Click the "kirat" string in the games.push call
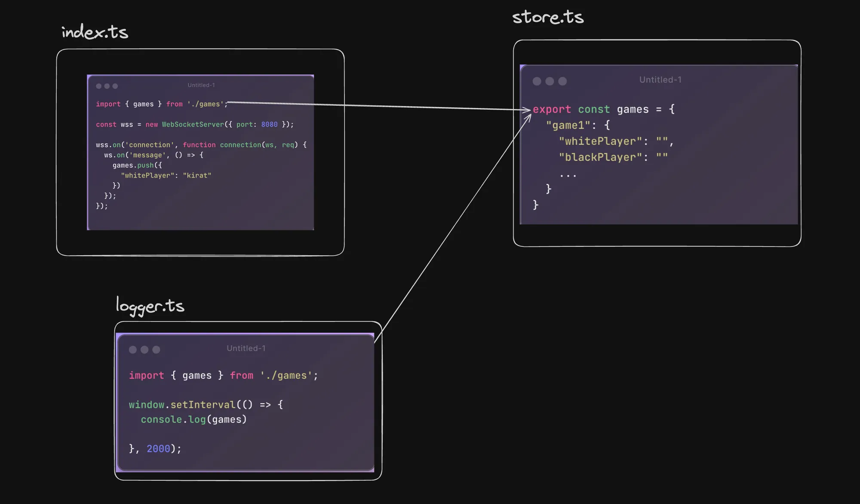This screenshot has width=860, height=504. pos(197,176)
